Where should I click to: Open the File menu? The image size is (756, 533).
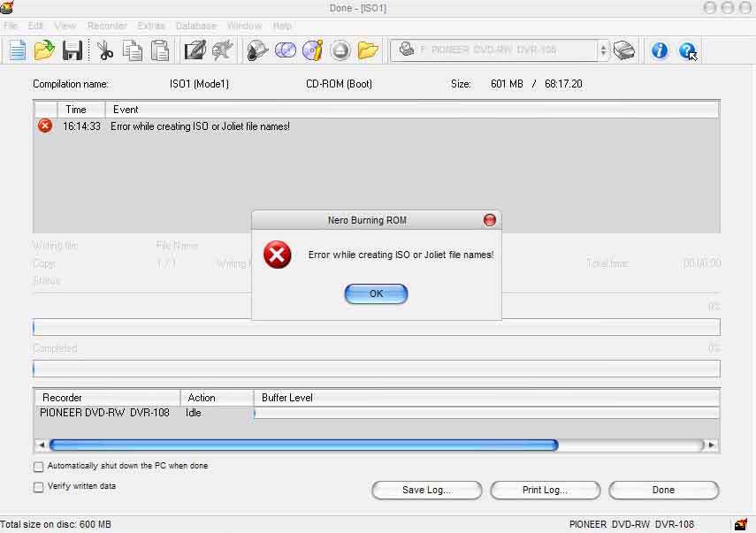[11, 26]
